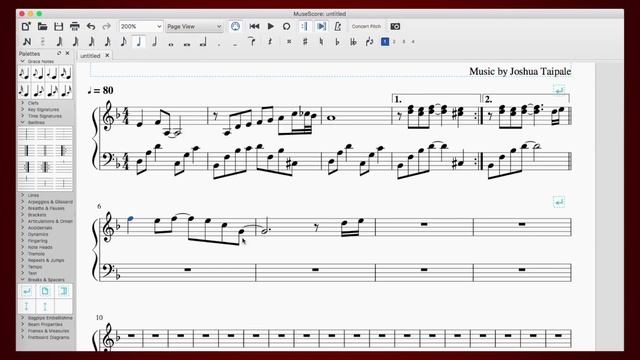Select half note duration
Viewport: 640px width, 360px height.
tap(154, 42)
